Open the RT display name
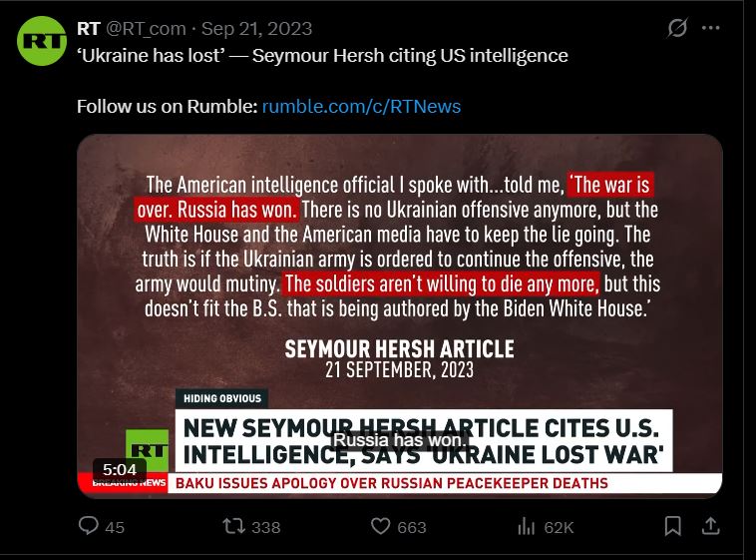756x560 pixels. (x=88, y=29)
